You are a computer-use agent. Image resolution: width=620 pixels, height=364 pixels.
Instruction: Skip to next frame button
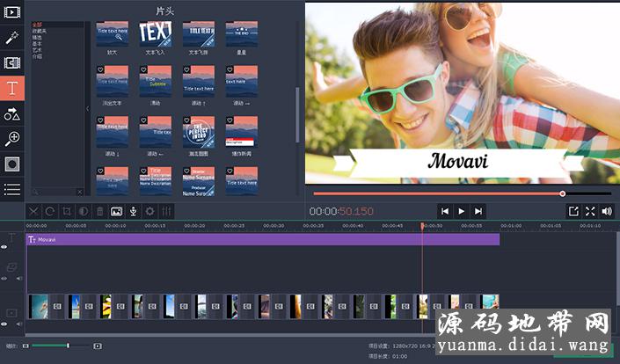478,211
